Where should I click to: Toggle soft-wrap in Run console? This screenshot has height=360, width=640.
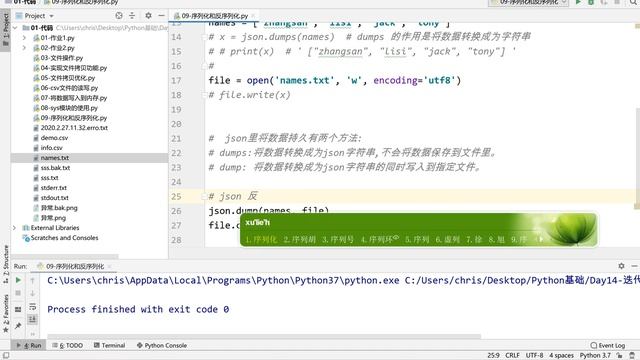point(33,307)
